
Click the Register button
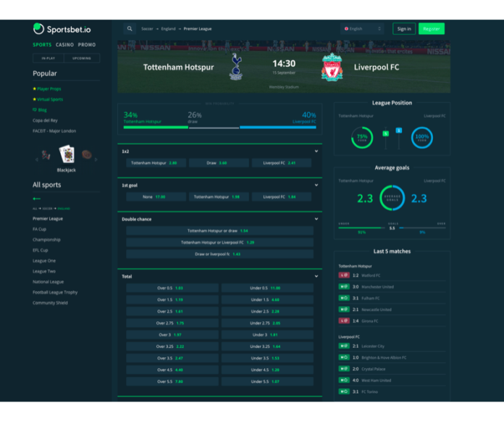[432, 29]
